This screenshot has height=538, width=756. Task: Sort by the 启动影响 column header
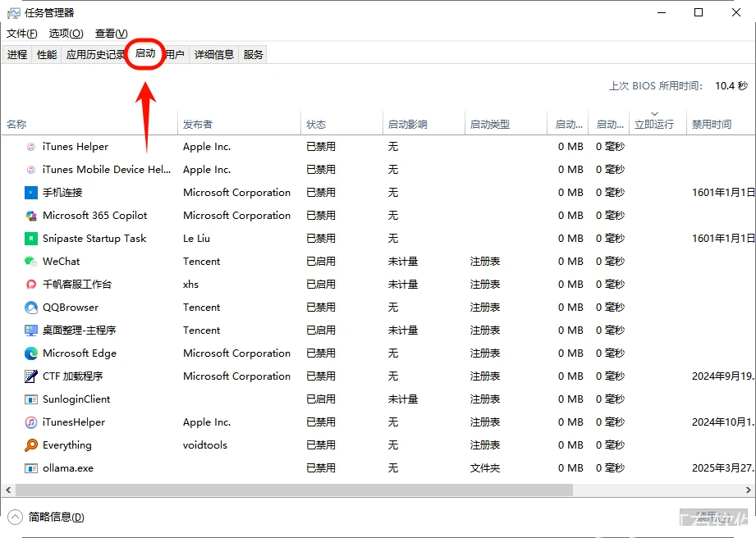(x=424, y=125)
